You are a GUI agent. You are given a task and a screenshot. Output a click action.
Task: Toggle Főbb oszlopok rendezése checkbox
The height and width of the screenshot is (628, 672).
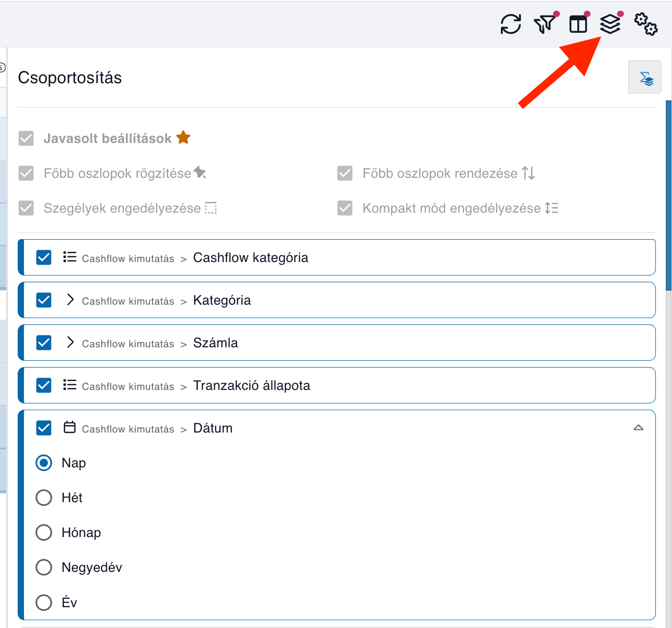[x=345, y=173]
